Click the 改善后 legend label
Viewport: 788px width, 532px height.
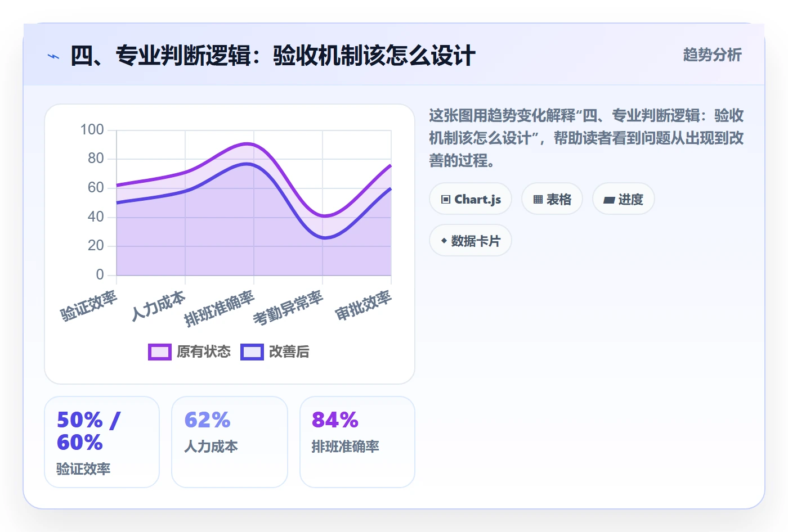point(289,352)
